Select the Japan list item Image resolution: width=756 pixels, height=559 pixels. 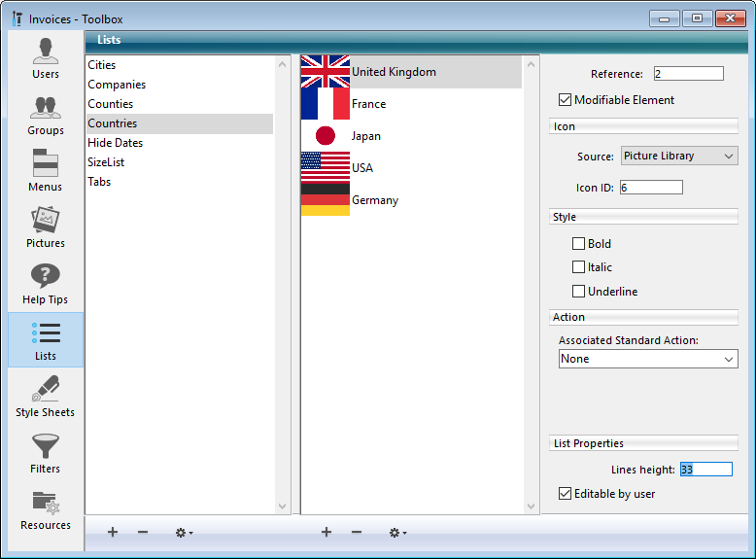[366, 136]
